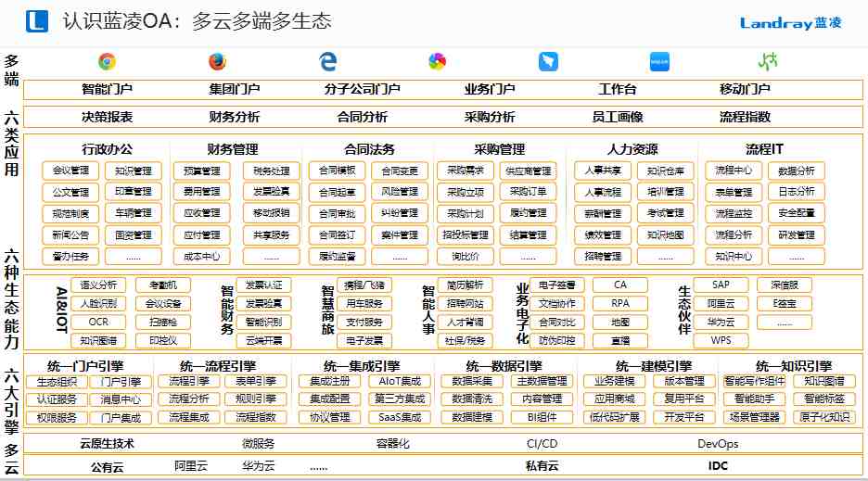Click the 携程/飞猪 box under 智慧商旅
Screen dimensions: 868x481
(x=364, y=285)
